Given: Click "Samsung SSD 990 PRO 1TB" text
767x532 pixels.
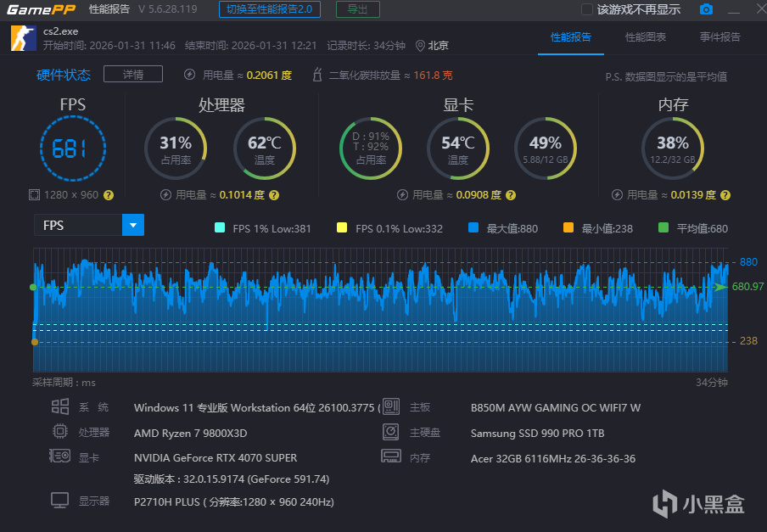Looking at the screenshot, I should 537,434.
